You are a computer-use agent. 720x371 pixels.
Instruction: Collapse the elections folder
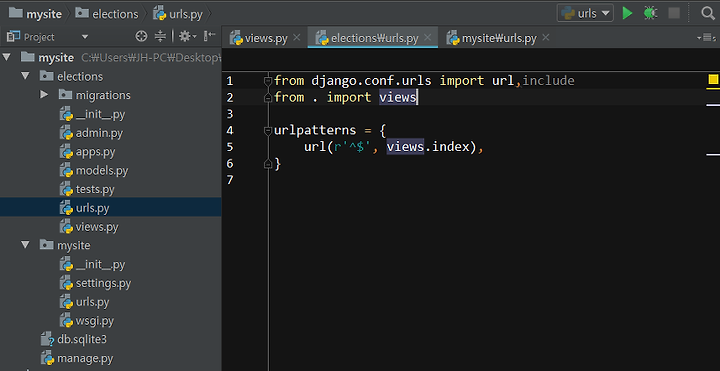coord(25,76)
